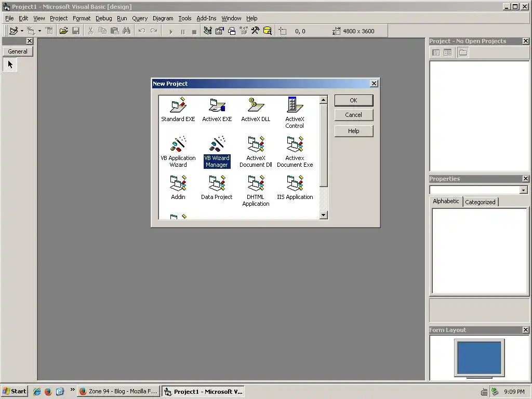Screen dimensions: 532x399
Task: Click the Open Project folder icon
Action: [63, 31]
